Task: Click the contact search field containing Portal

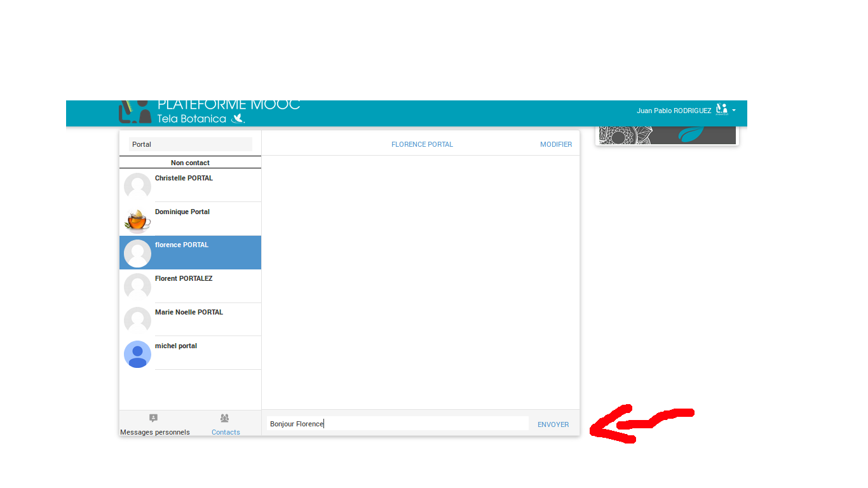Action: (190, 144)
